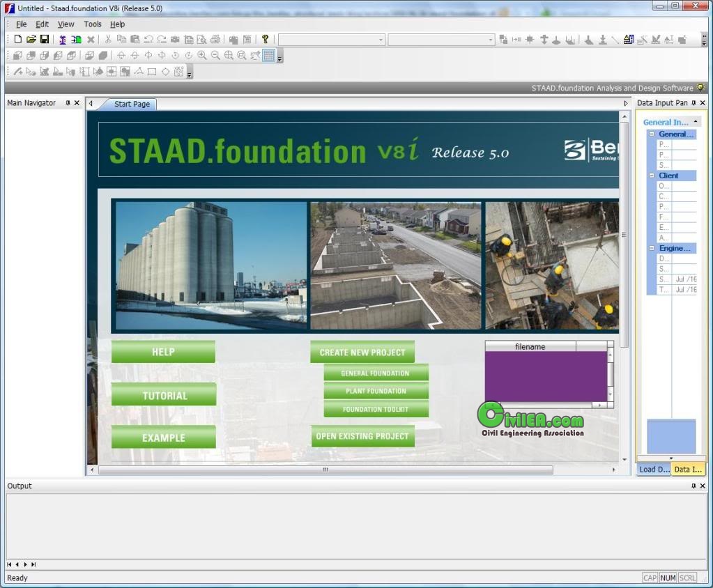Click the start page horizontal scrollbar
Image resolution: width=713 pixels, height=588 pixels.
(325, 470)
